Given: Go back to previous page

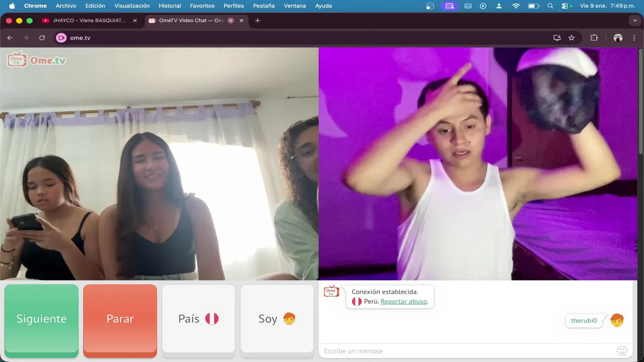Looking at the screenshot, I should click(10, 38).
